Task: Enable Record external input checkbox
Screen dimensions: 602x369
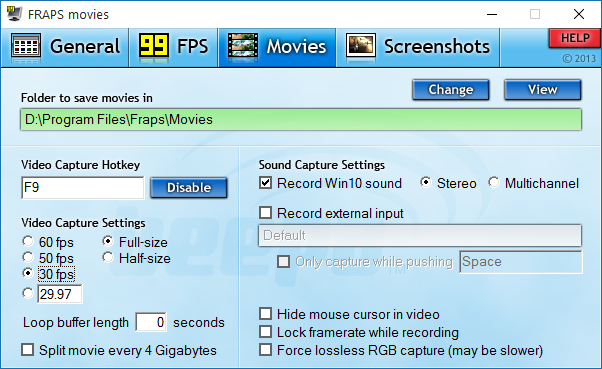Action: [266, 212]
